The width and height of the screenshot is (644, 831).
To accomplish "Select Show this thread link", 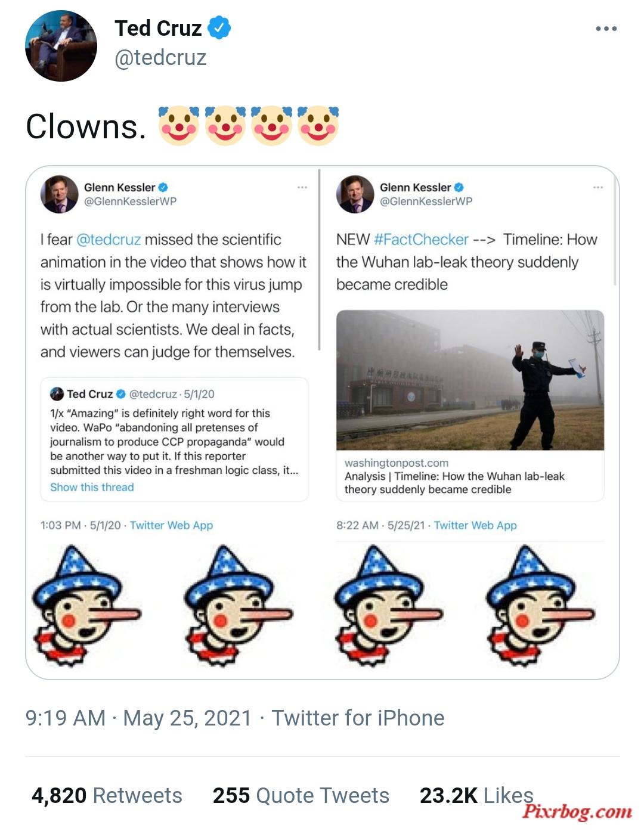I will tap(92, 487).
